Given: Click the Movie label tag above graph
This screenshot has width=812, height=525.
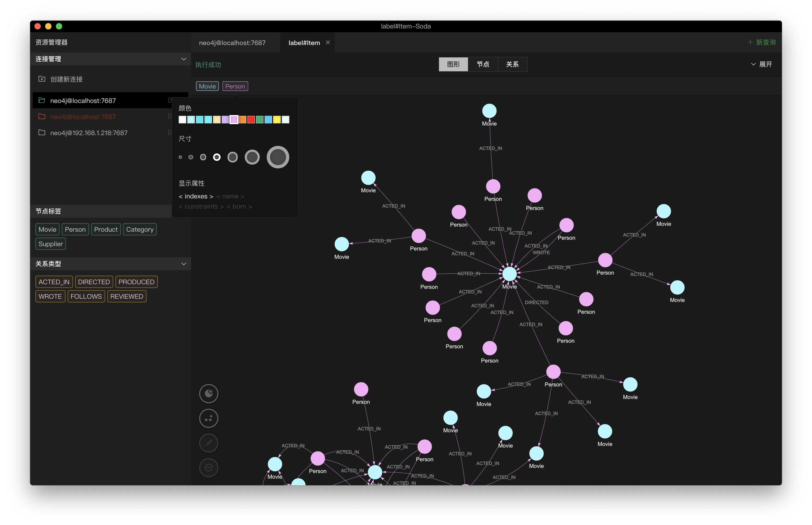Looking at the screenshot, I should click(207, 86).
